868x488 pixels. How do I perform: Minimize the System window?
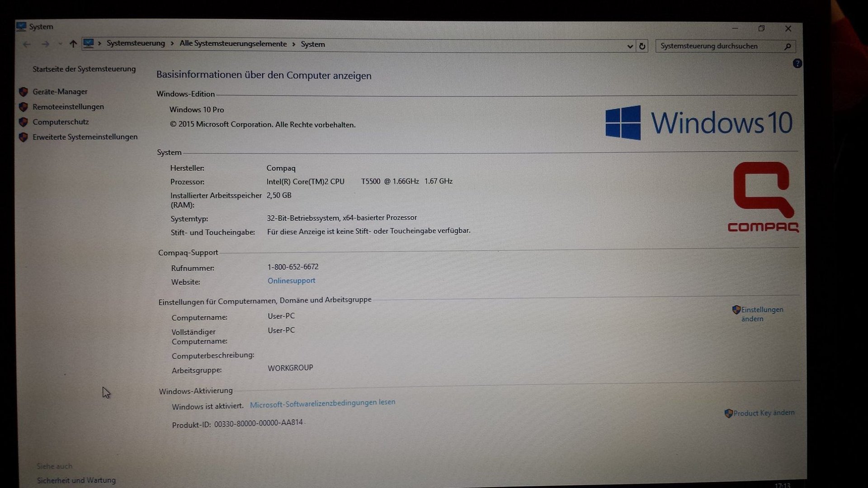(x=735, y=28)
